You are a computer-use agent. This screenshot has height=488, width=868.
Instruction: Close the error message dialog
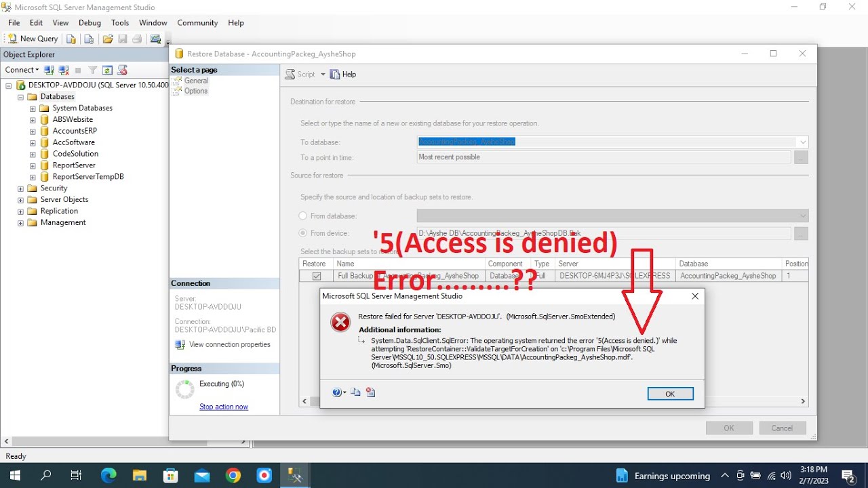point(694,296)
